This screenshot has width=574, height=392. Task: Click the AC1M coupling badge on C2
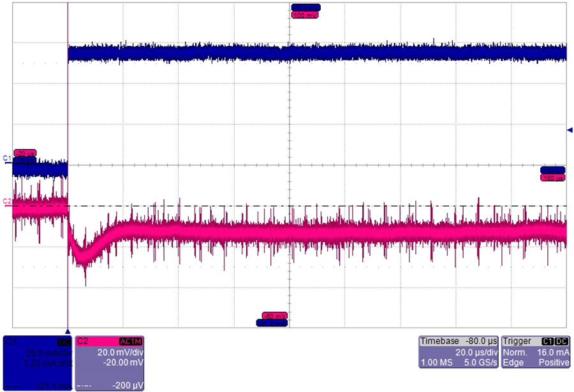(132, 341)
